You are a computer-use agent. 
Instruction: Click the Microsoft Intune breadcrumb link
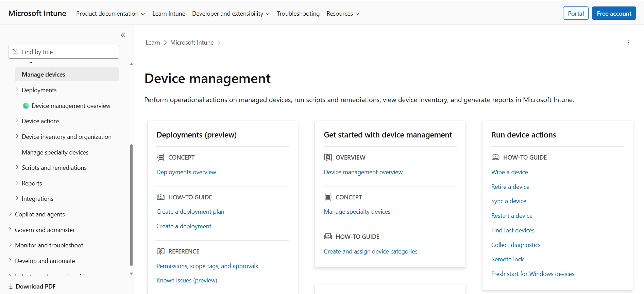[192, 43]
